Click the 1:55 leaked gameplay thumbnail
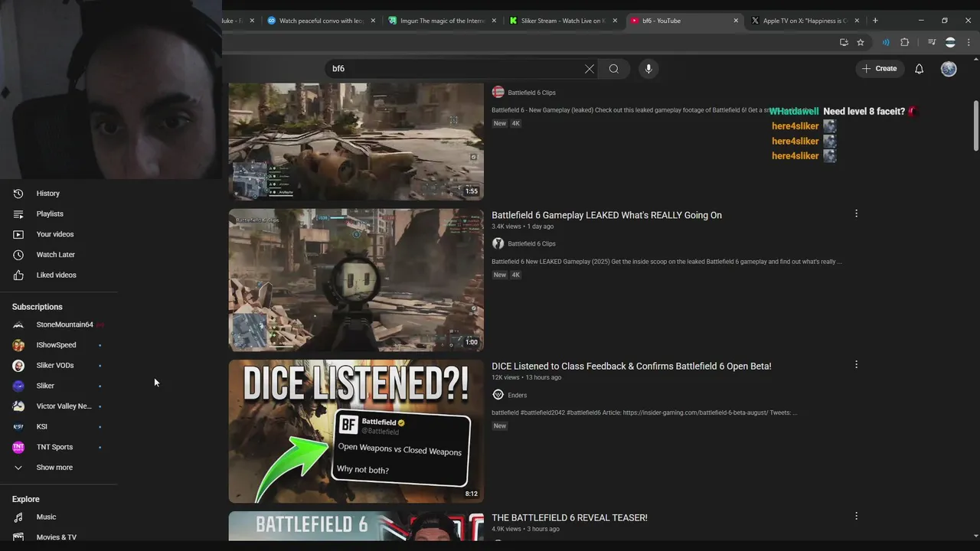 (x=356, y=142)
